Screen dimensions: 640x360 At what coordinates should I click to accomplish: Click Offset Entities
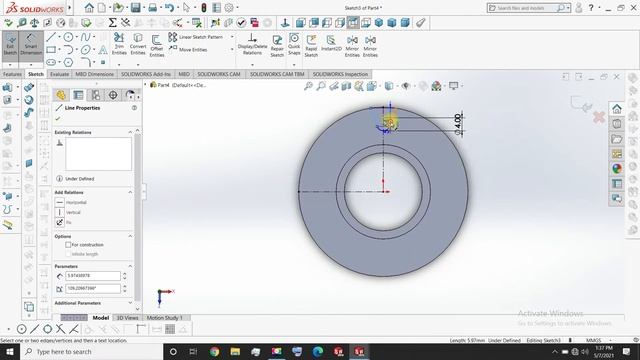tap(156, 45)
